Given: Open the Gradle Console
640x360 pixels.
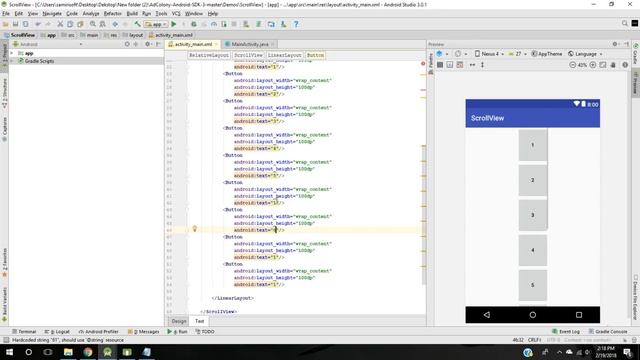Looking at the screenshot, I should tap(608, 331).
